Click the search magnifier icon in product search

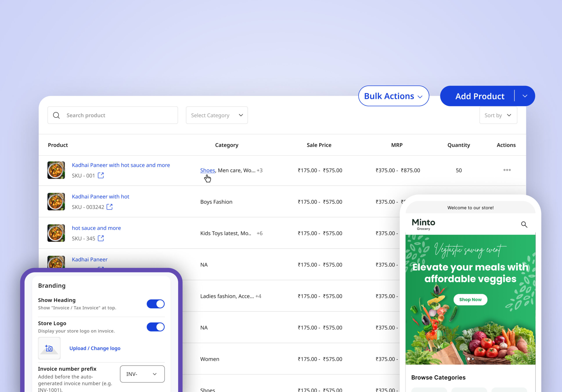[56, 115]
